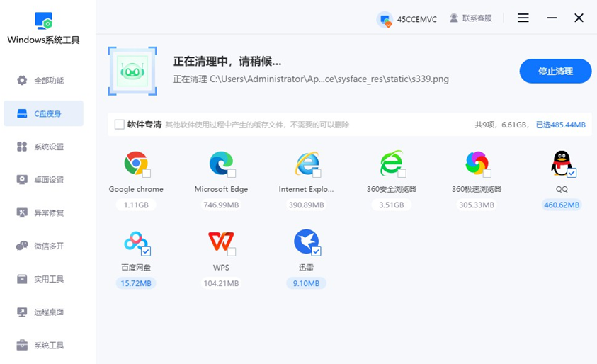Click the 3.51GB size label
The height and width of the screenshot is (364, 597).
[392, 205]
